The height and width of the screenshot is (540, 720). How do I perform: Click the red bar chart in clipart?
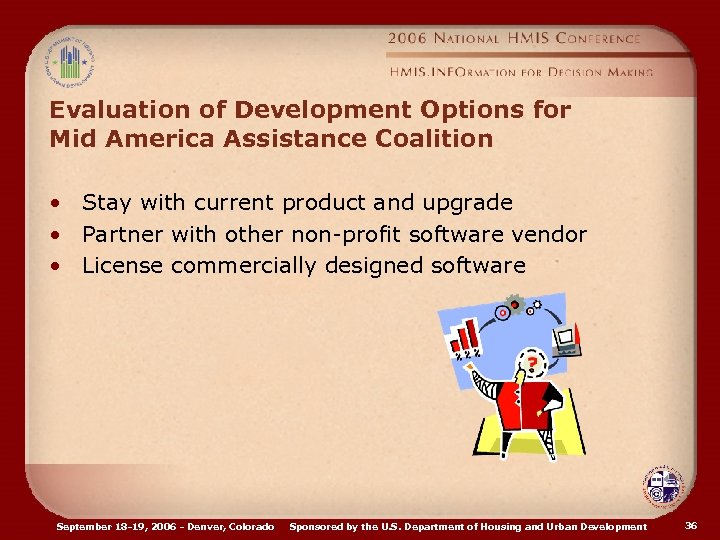tap(464, 338)
